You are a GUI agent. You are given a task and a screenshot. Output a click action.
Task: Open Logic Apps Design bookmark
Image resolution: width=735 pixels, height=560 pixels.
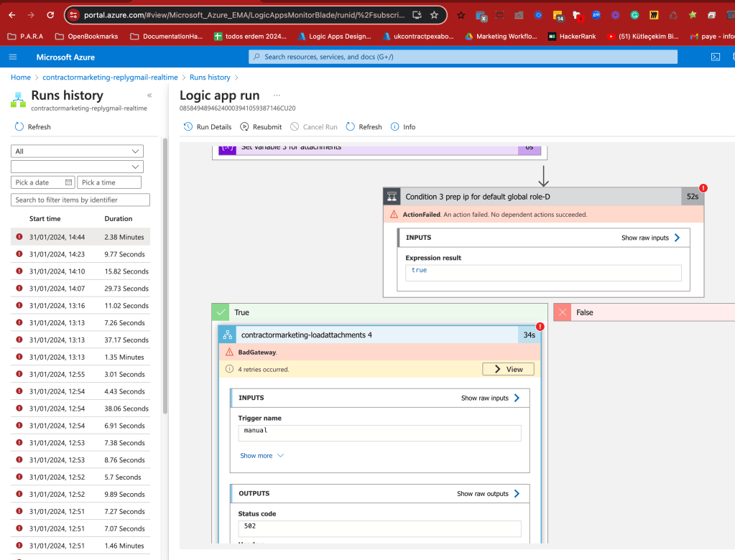click(x=335, y=36)
